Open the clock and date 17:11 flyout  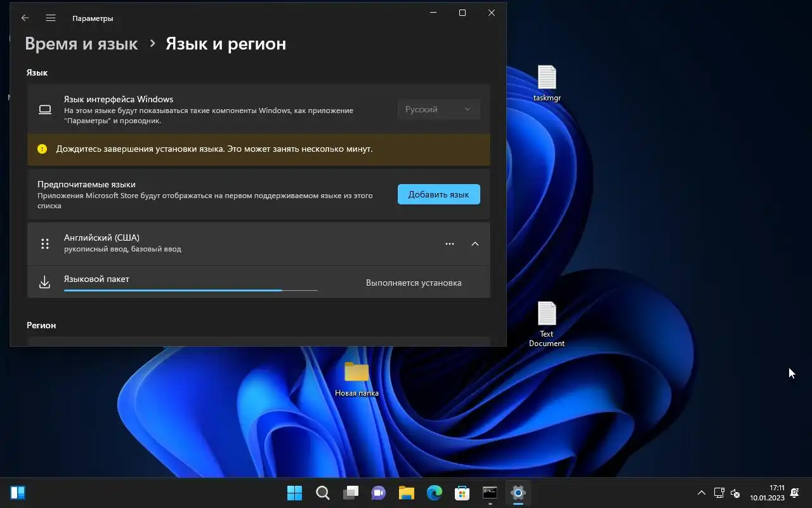click(768, 493)
